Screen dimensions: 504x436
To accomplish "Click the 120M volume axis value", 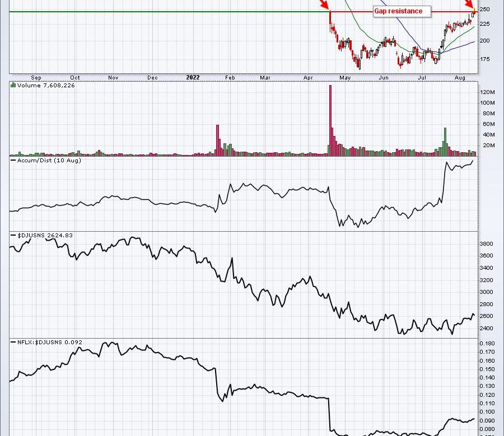I will tap(489, 92).
